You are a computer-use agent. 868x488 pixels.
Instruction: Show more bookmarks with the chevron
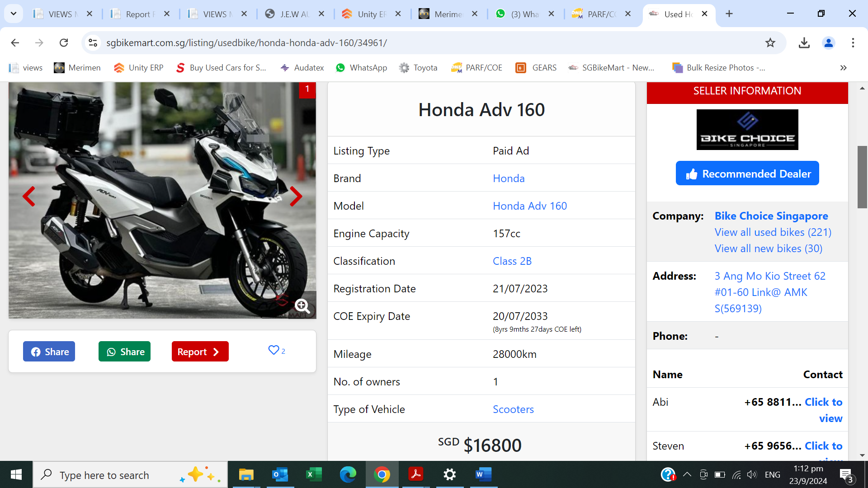[x=843, y=68]
